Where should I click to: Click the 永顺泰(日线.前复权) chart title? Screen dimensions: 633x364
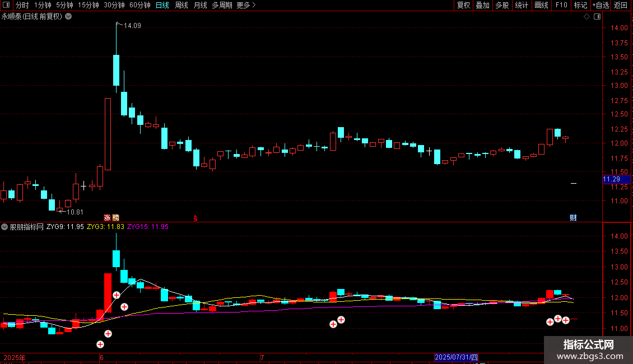[32, 17]
